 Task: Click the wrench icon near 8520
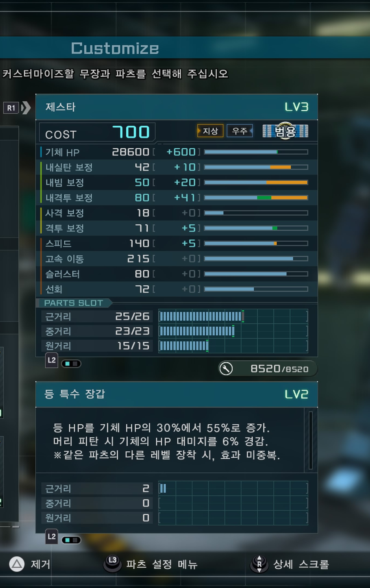pyautogui.click(x=226, y=369)
